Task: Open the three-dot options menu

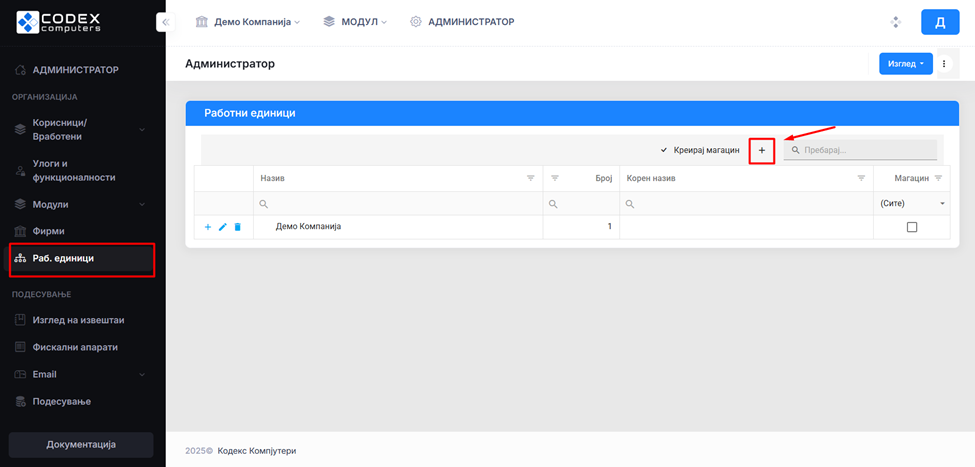Action: tap(944, 64)
